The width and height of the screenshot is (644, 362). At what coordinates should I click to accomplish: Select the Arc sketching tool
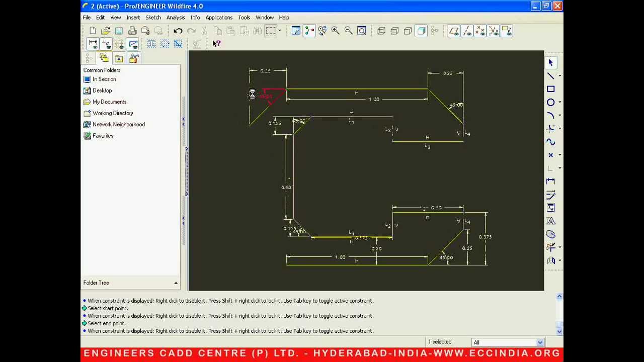551,115
